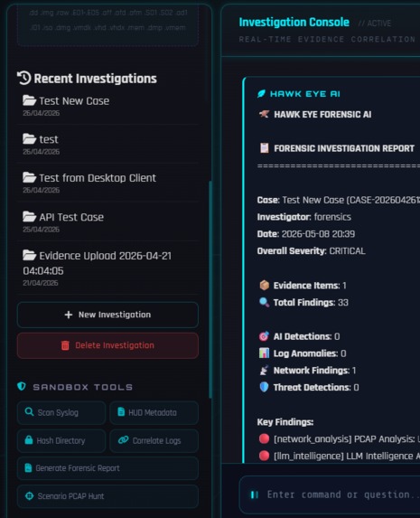The height and width of the screenshot is (518, 420).
Task: Open the Test New Case folder icon
Action: [x=30, y=100]
